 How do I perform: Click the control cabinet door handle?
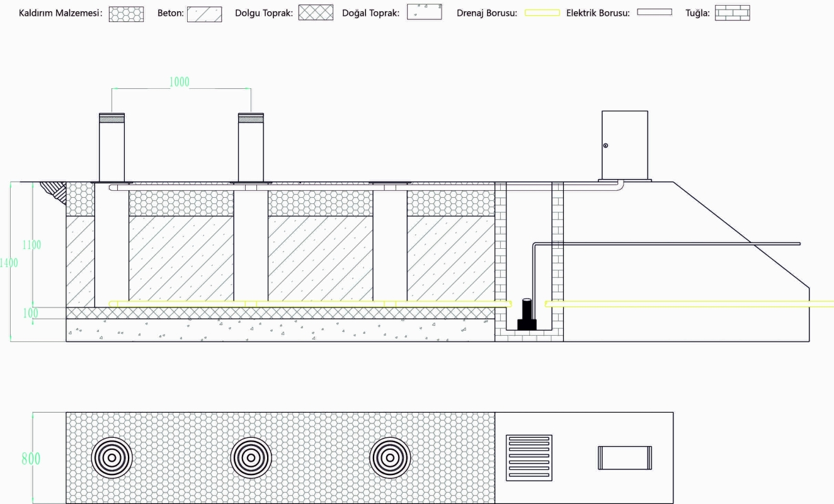click(605, 146)
